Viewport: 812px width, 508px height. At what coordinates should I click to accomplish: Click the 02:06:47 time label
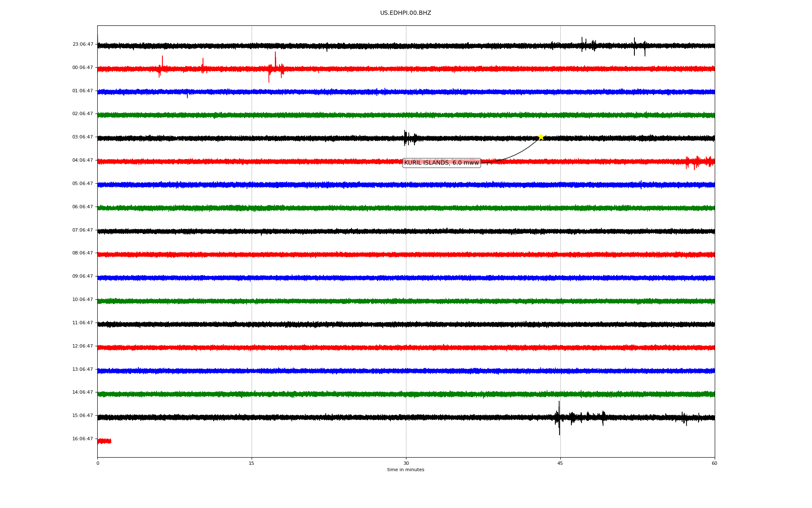coord(83,113)
